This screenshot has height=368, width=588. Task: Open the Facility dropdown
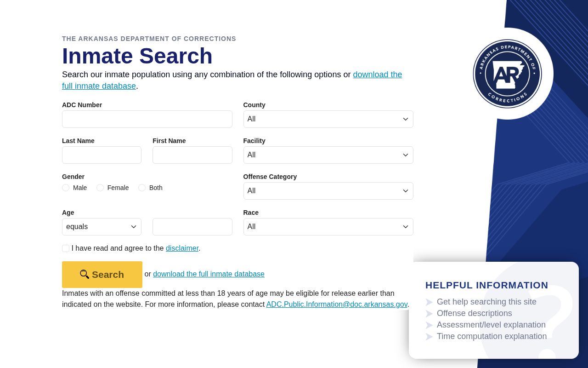tap(328, 155)
